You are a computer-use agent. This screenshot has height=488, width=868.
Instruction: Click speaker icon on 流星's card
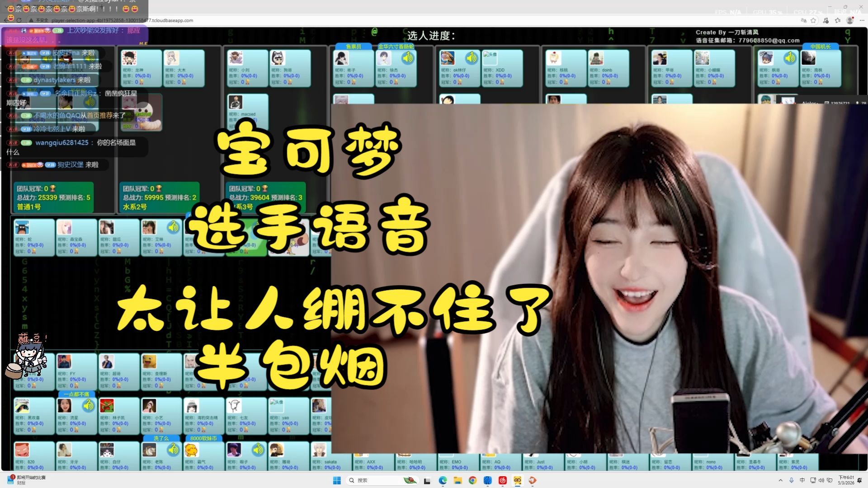click(x=88, y=405)
